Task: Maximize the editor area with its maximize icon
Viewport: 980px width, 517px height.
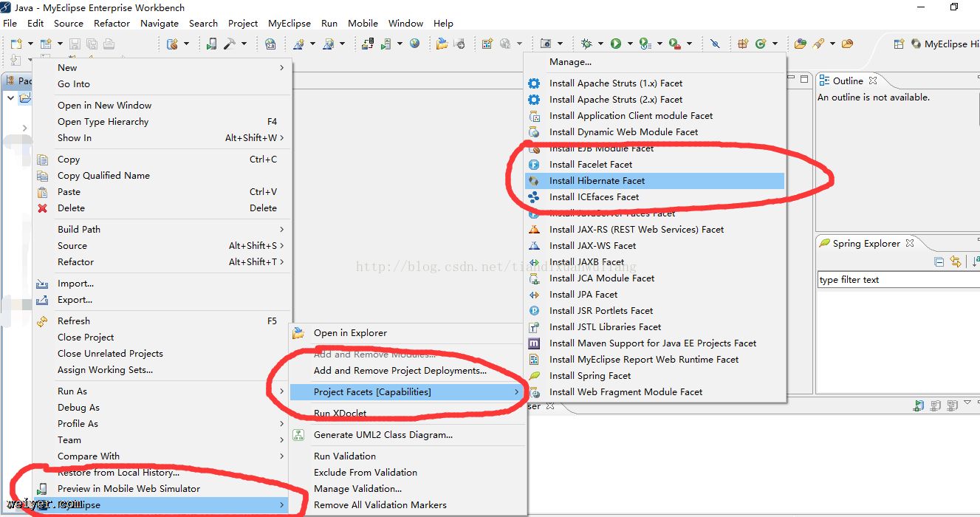Action: pos(804,79)
